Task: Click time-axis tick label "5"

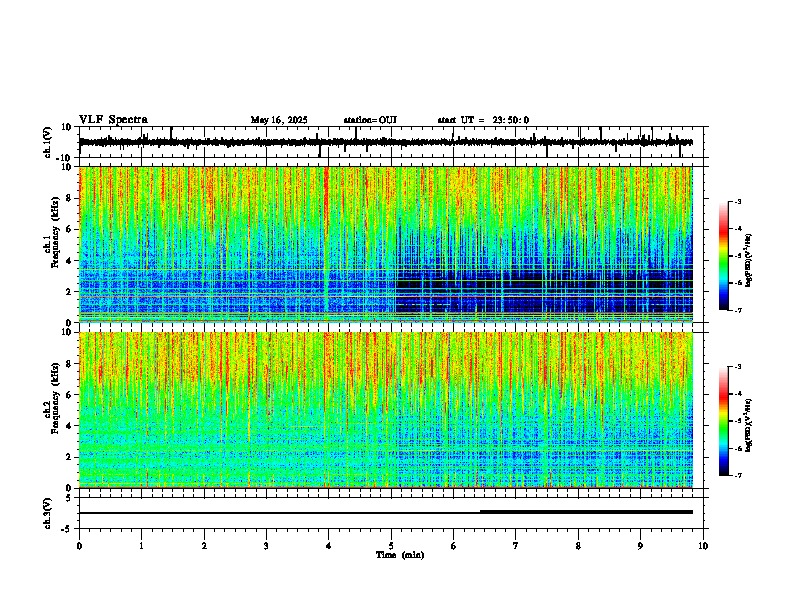Action: tap(391, 546)
